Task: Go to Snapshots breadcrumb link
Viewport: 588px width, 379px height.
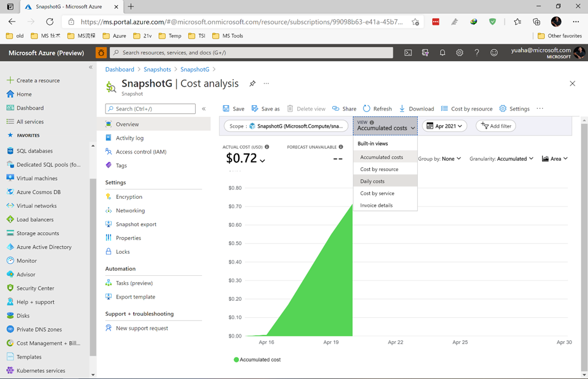Action: point(157,69)
